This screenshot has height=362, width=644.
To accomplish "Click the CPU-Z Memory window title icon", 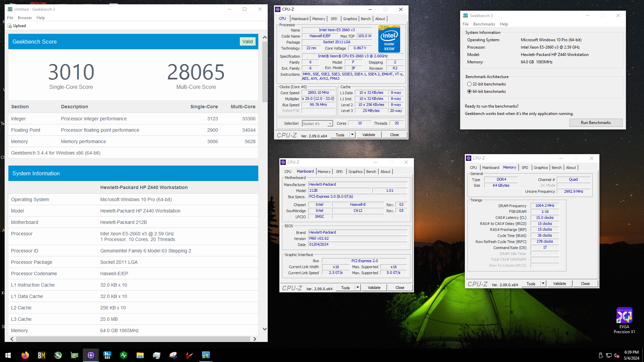I will (x=469, y=158).
